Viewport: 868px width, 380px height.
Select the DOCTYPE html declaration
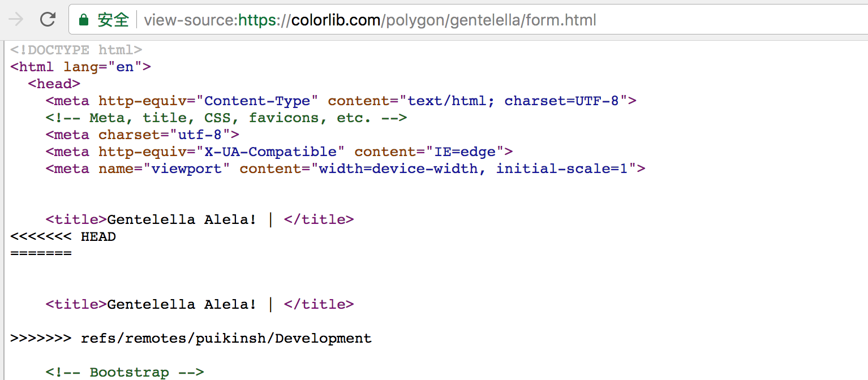tap(71, 50)
